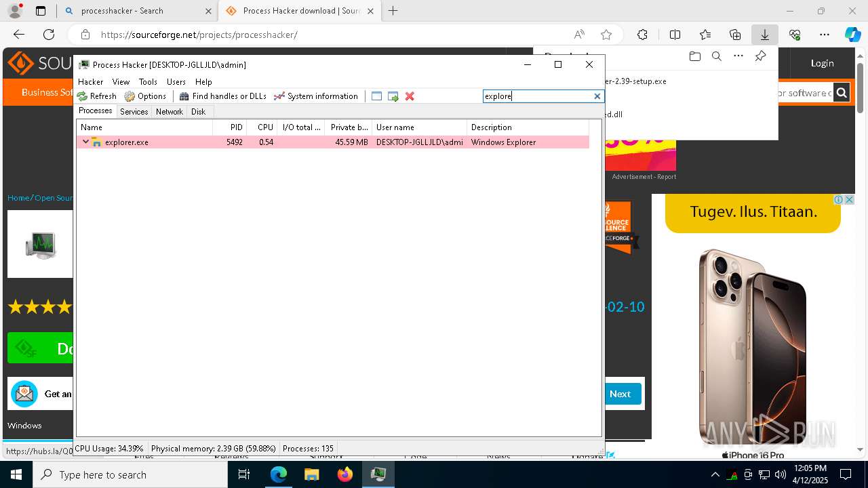Sort by the CPU column header
This screenshot has width=868, height=488.
[x=262, y=127]
